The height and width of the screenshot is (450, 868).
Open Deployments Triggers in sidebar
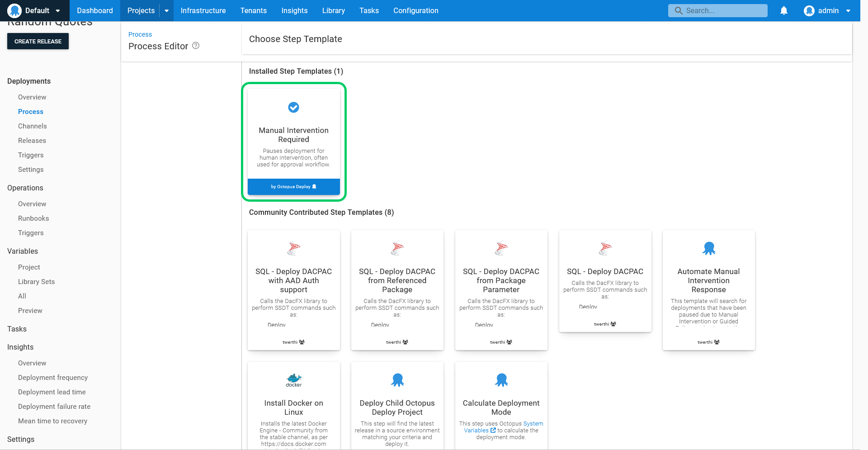coord(31,155)
